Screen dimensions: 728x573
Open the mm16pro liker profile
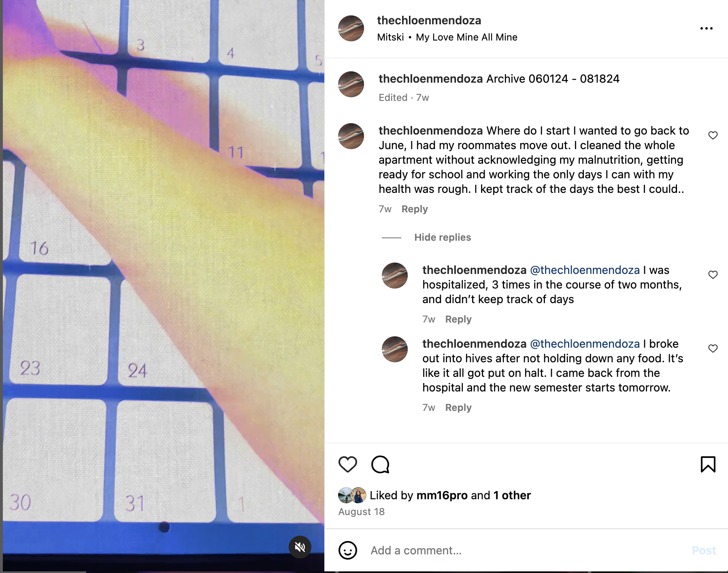pyautogui.click(x=442, y=495)
